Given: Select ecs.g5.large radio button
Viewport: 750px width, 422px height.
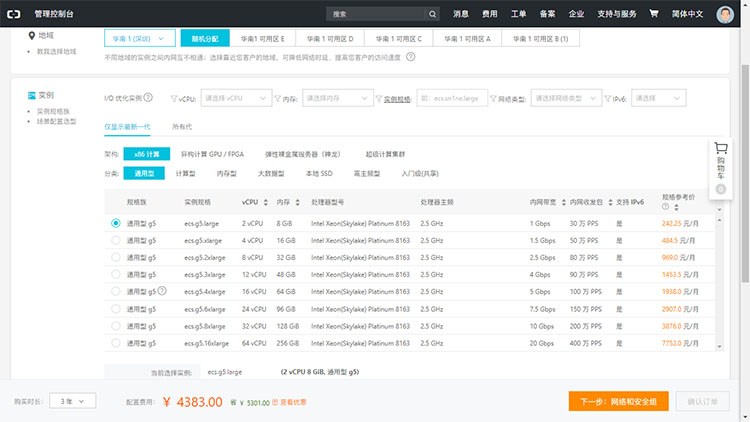Looking at the screenshot, I should (115, 223).
